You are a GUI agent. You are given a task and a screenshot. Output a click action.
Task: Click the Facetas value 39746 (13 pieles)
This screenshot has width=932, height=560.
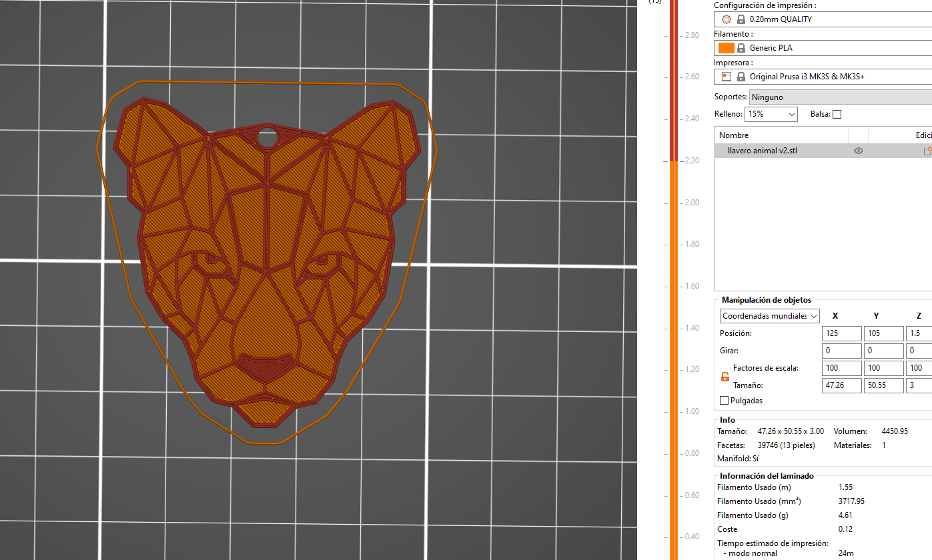tap(787, 445)
